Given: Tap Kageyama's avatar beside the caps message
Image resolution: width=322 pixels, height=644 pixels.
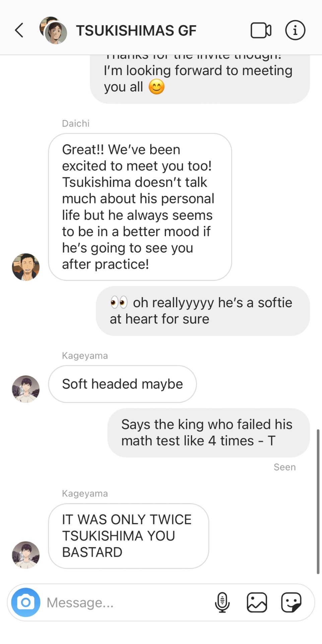Looking at the screenshot, I should click(x=26, y=555).
